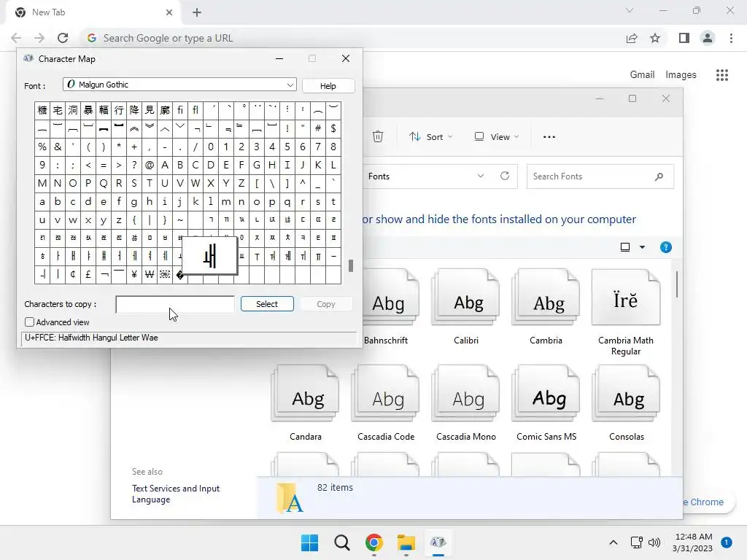Open Chrome profile avatar
The height and width of the screenshot is (560, 747).
[x=708, y=38]
